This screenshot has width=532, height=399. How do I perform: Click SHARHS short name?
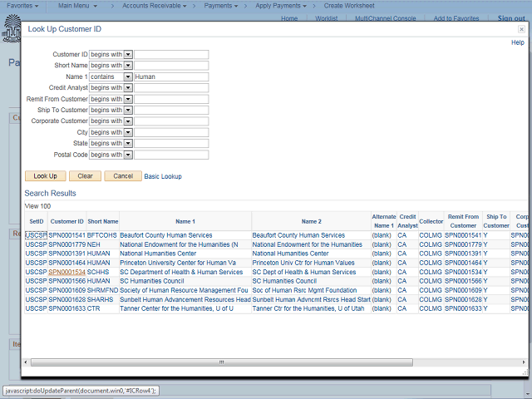point(100,299)
